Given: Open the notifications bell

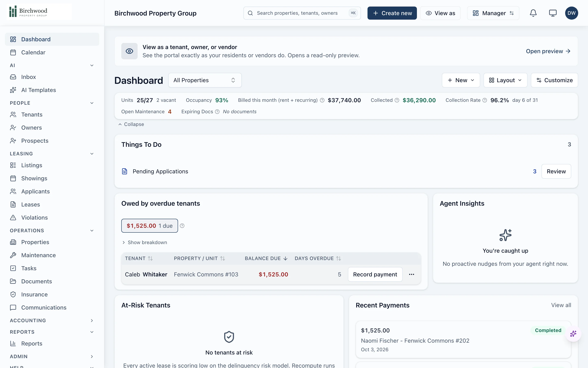Looking at the screenshot, I should (533, 13).
